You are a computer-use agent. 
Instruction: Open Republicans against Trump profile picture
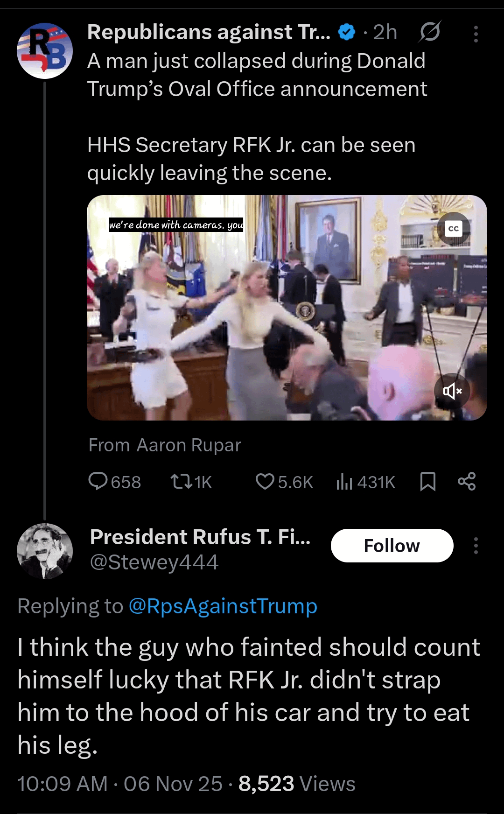[45, 51]
